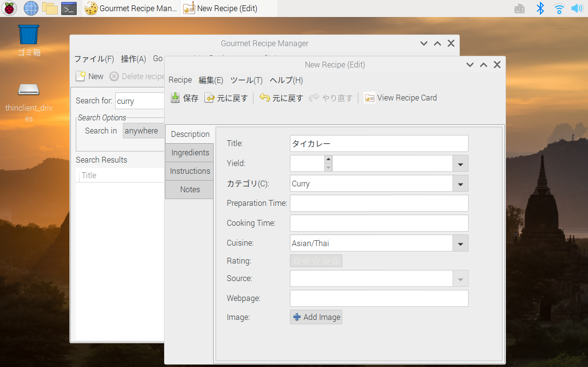This screenshot has height=367, width=588.
Task: Open the Source dropdown
Action: [459, 278]
